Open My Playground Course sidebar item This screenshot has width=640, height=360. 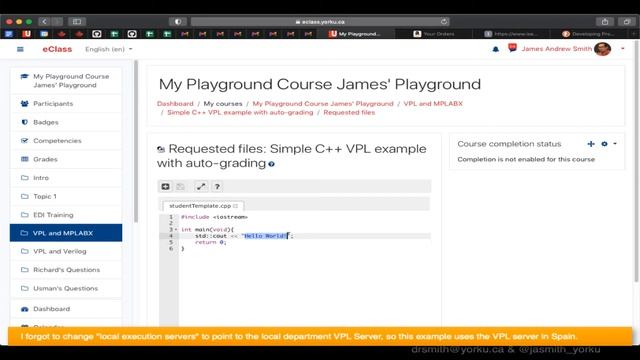66,80
